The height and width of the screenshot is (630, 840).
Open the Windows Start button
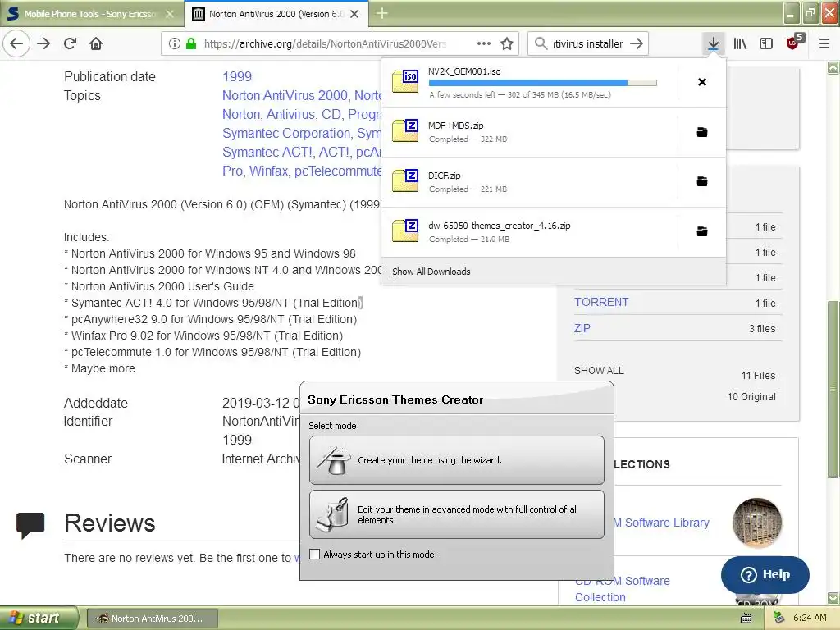click(x=39, y=618)
